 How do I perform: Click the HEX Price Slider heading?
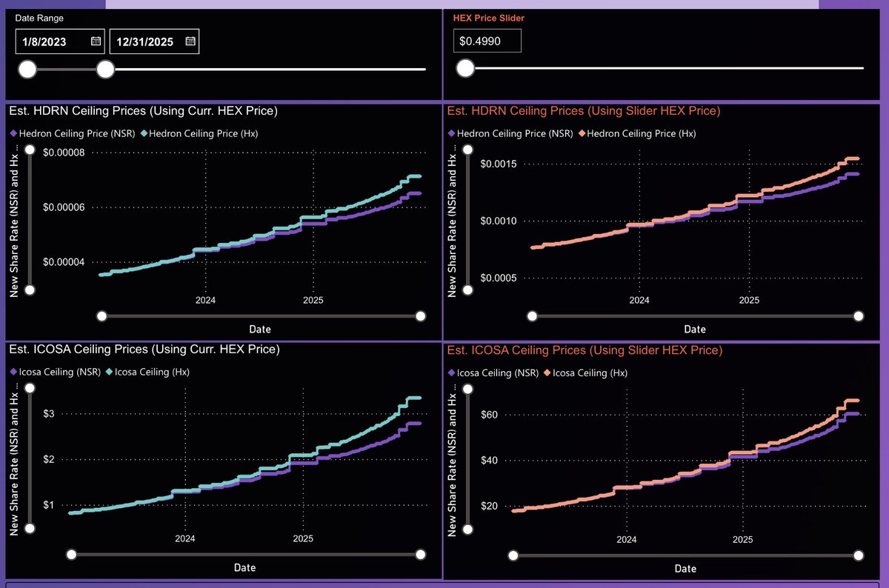488,17
